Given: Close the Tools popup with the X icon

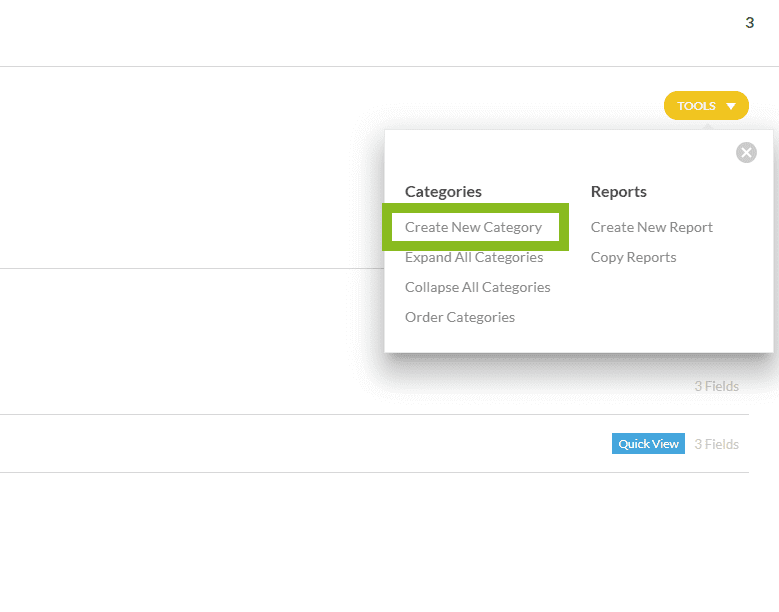Looking at the screenshot, I should point(746,153).
